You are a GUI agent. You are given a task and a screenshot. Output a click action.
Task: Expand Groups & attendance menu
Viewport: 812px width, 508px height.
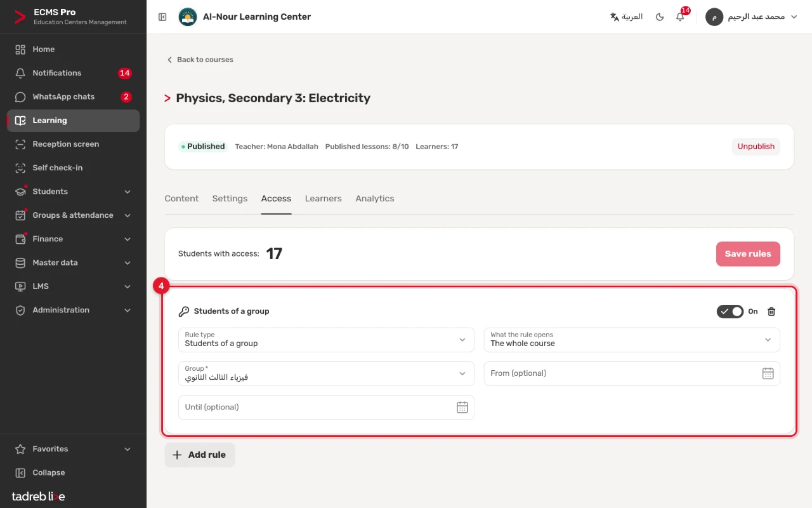coord(73,215)
